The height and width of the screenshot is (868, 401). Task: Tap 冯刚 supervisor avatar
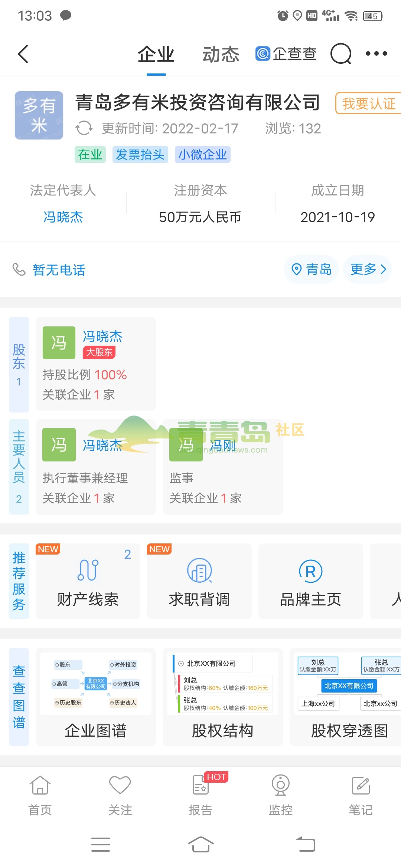(x=186, y=445)
